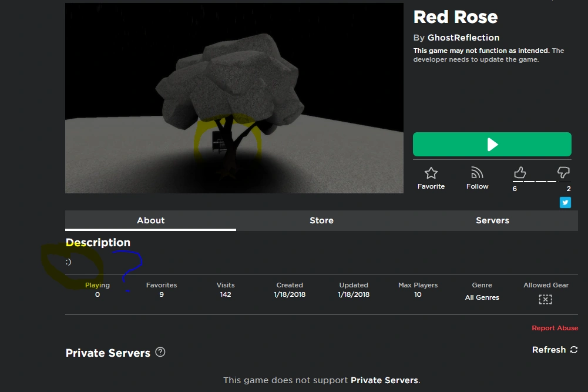Open GhostReflection's profile link

463,38
